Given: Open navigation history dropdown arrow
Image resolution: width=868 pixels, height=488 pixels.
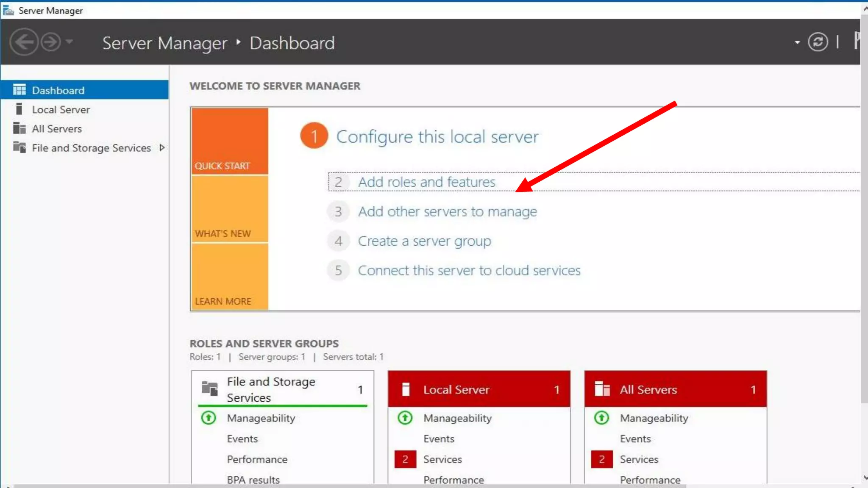Looking at the screenshot, I should [70, 42].
